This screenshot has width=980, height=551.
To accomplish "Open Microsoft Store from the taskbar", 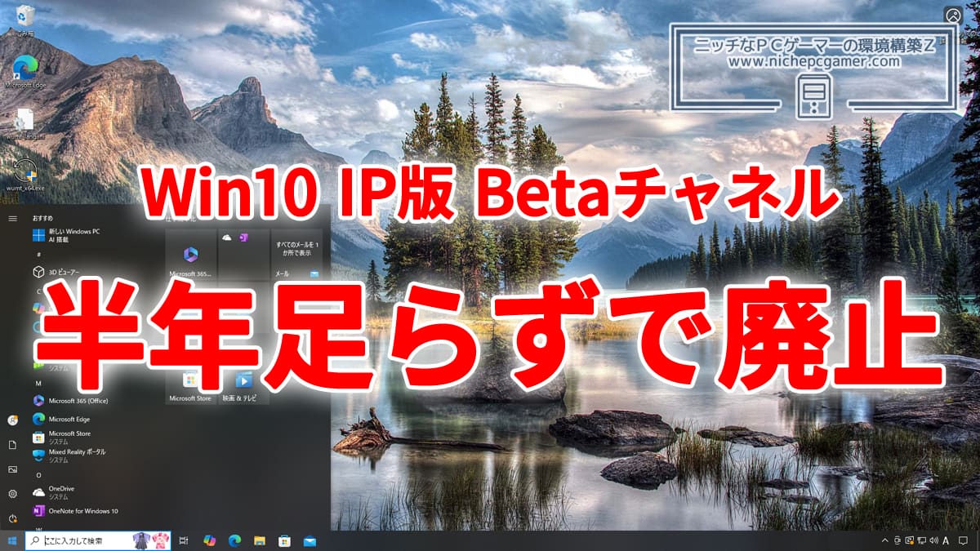I will [x=285, y=540].
